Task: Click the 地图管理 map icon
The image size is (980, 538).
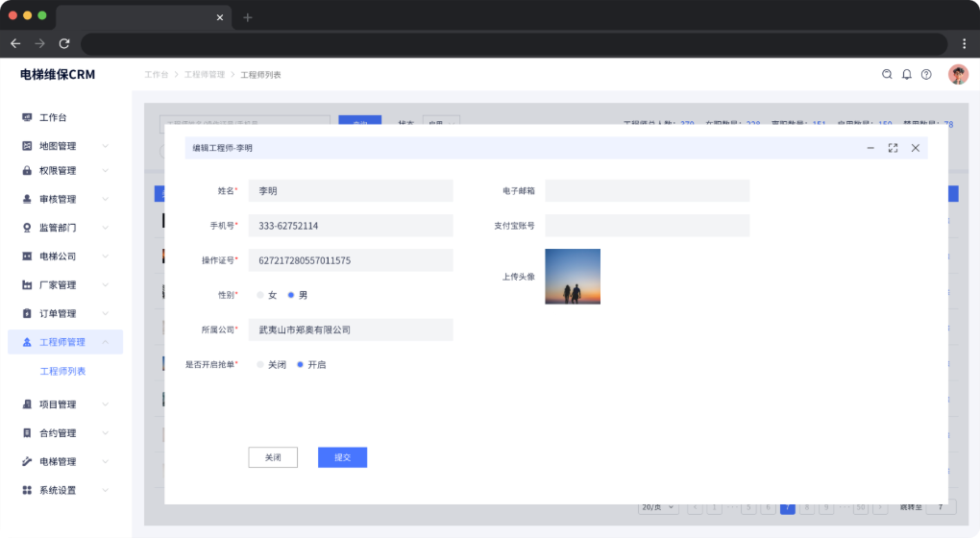Action: pos(27,146)
